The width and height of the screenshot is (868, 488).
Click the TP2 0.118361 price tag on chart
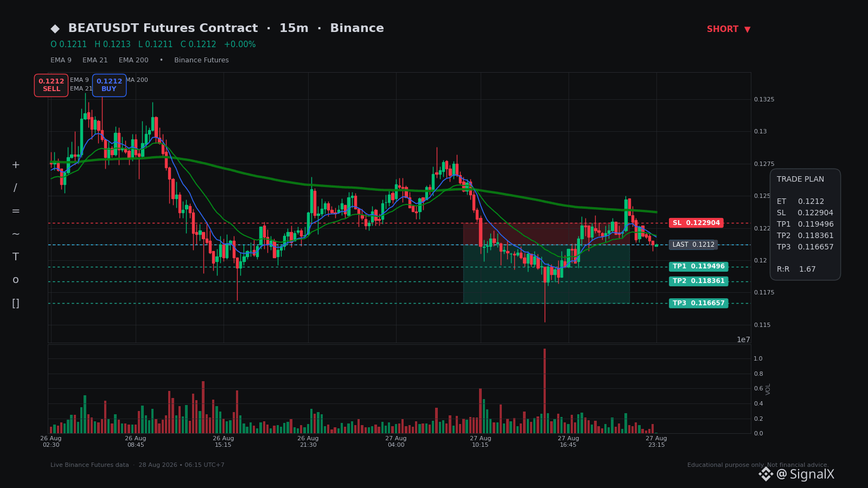click(x=698, y=281)
